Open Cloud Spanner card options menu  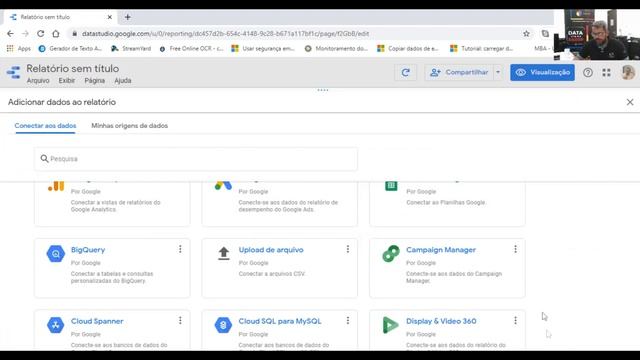tap(180, 320)
